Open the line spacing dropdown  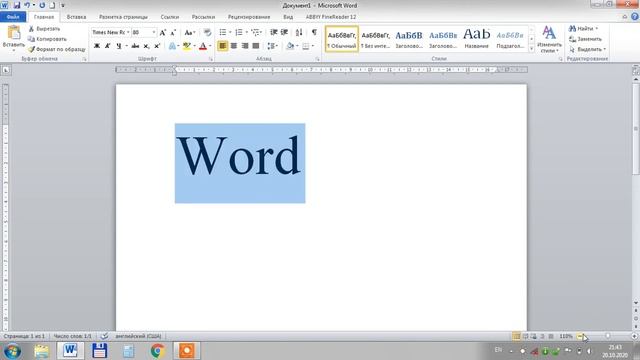click(272, 46)
